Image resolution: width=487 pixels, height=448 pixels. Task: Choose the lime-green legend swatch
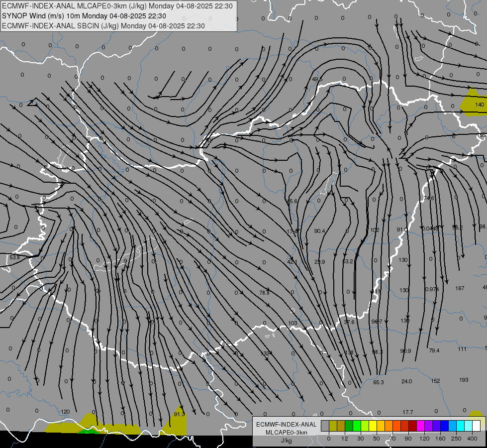pyautogui.click(x=365, y=426)
